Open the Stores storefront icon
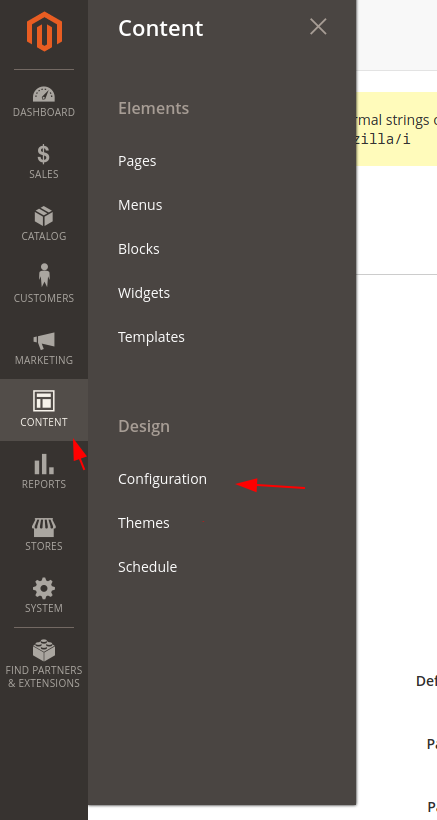437x820 pixels. [44, 527]
